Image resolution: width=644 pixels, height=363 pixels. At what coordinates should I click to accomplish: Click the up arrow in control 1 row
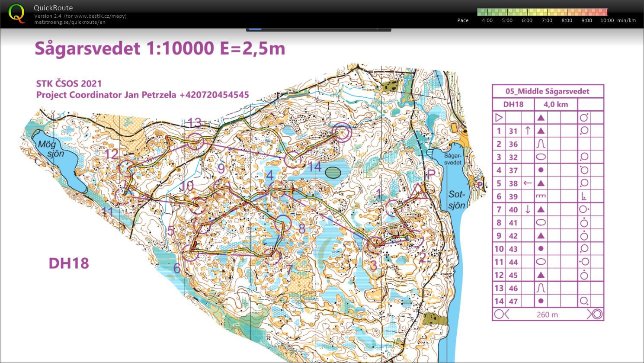(x=527, y=131)
